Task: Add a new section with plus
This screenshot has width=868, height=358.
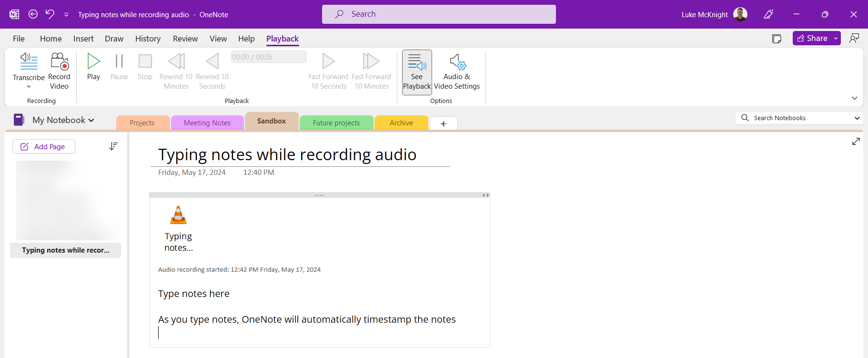Action: click(x=444, y=123)
